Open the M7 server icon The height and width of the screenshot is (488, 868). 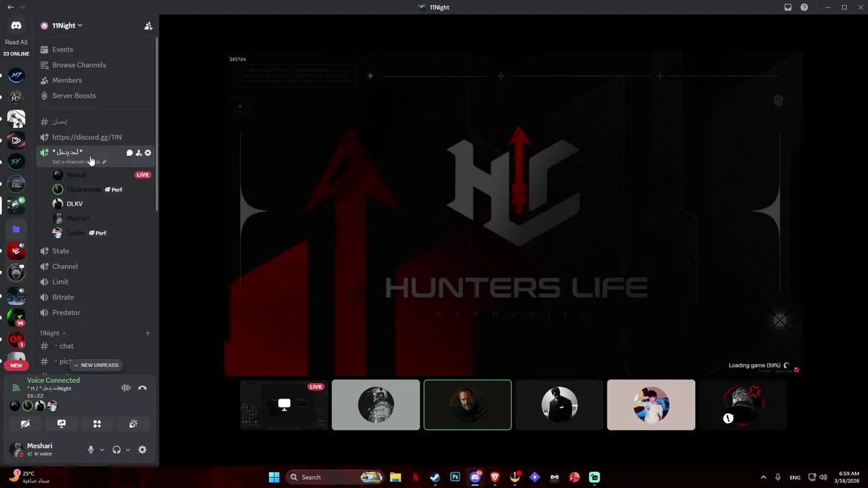point(16,98)
